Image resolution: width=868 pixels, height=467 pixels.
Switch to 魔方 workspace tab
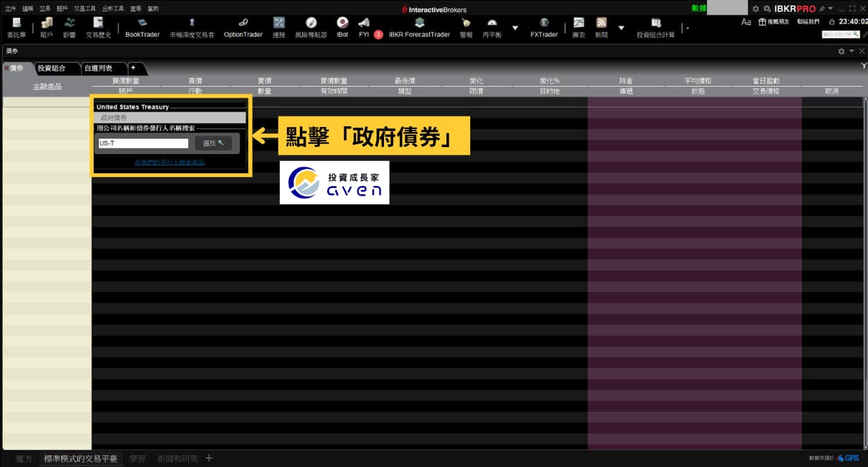coord(24,459)
